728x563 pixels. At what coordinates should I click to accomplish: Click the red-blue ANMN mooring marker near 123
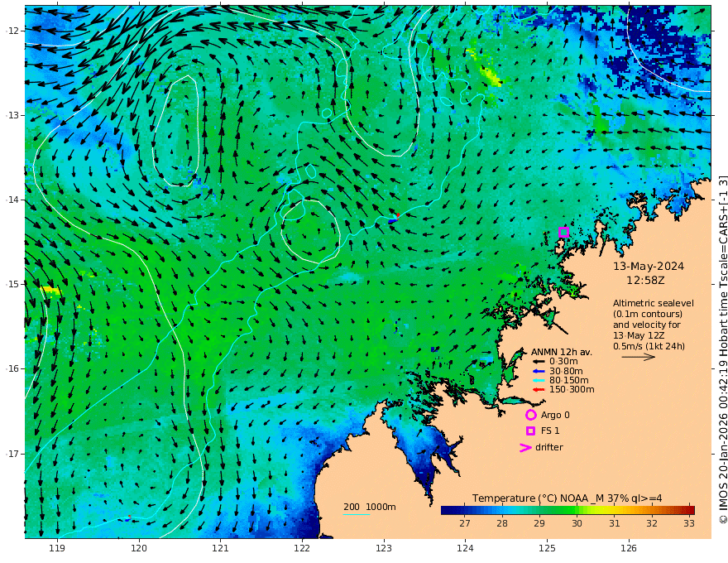pyautogui.click(x=394, y=219)
